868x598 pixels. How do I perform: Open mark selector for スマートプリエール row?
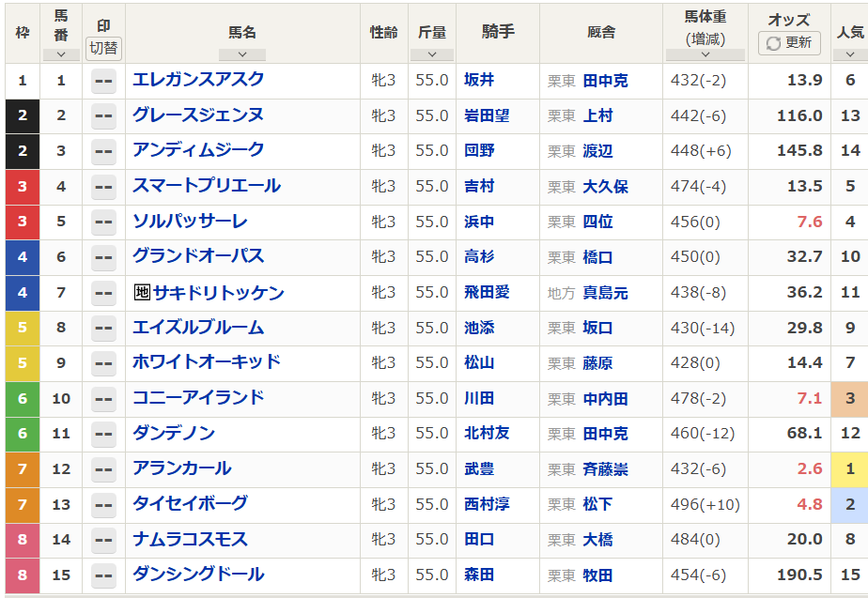(x=103, y=187)
